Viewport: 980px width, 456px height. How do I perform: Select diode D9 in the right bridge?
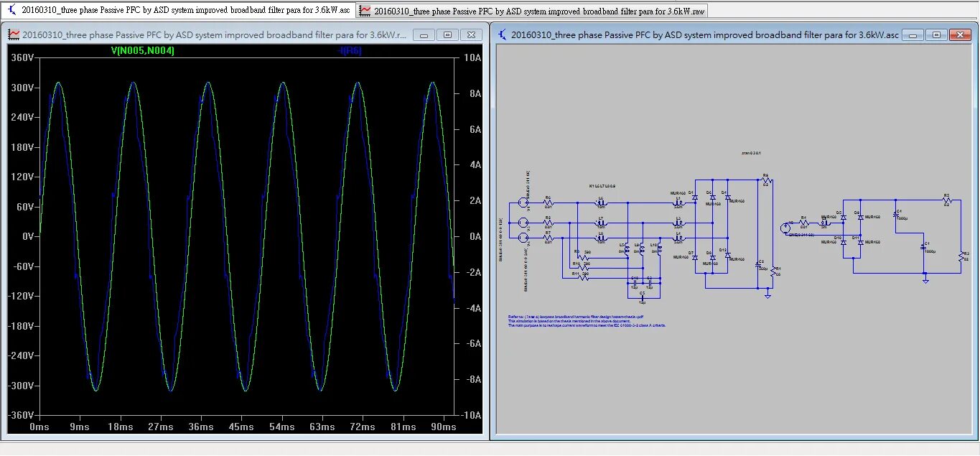pos(861,218)
